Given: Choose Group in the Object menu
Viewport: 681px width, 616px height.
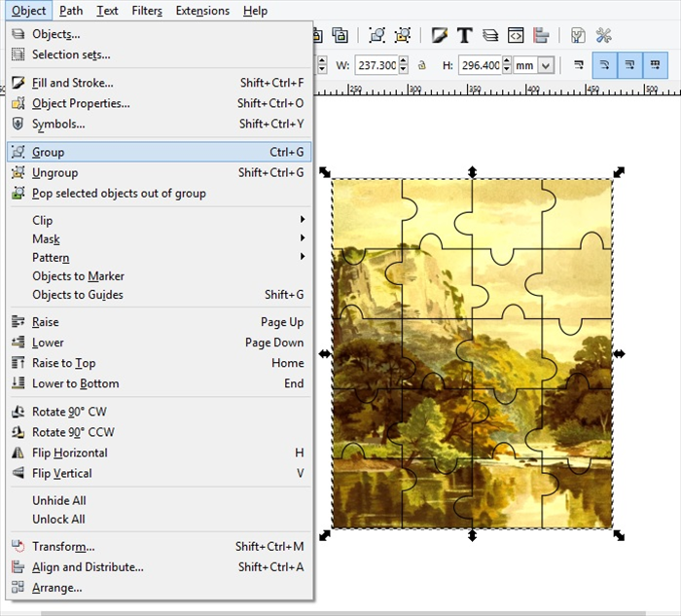Looking at the screenshot, I should tap(159, 152).
